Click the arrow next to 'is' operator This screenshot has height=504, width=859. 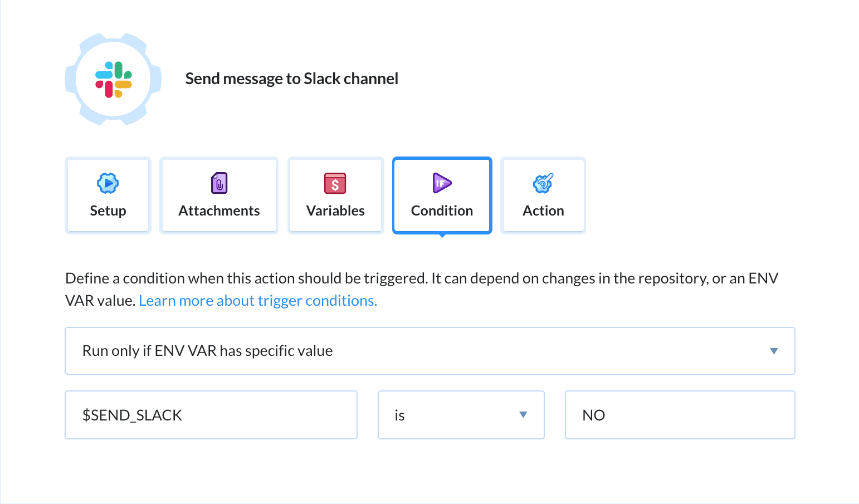(x=523, y=415)
